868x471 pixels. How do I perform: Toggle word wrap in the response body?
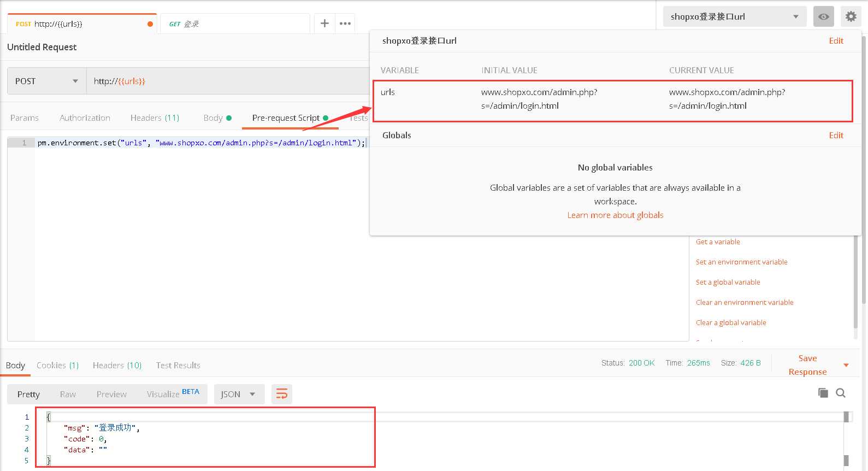(x=282, y=394)
